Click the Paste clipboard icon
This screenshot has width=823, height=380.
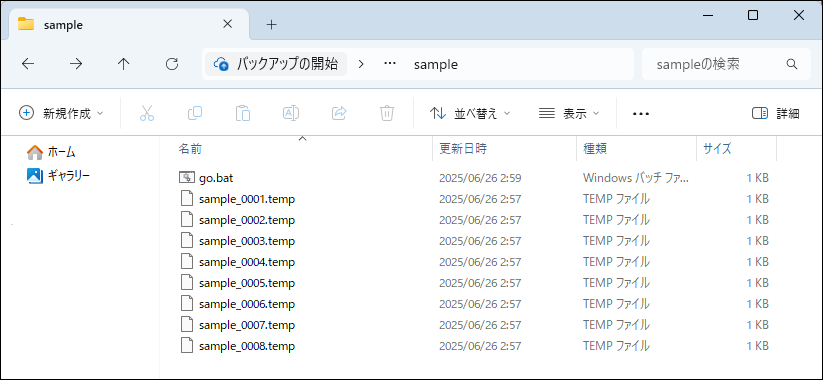pos(242,113)
